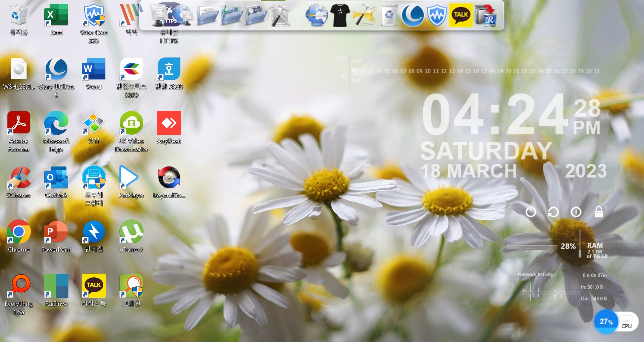This screenshot has height=342, width=644.
Task: Click the Network Activity graph widget
Action: tap(550, 291)
